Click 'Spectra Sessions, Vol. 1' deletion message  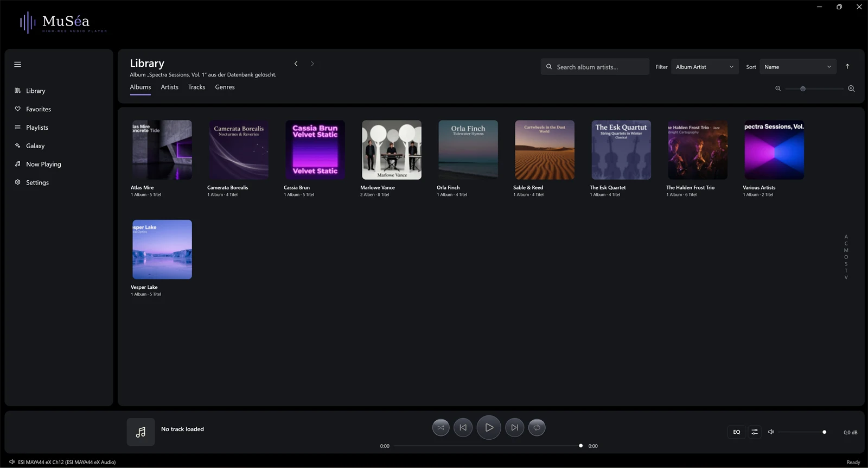(x=203, y=75)
